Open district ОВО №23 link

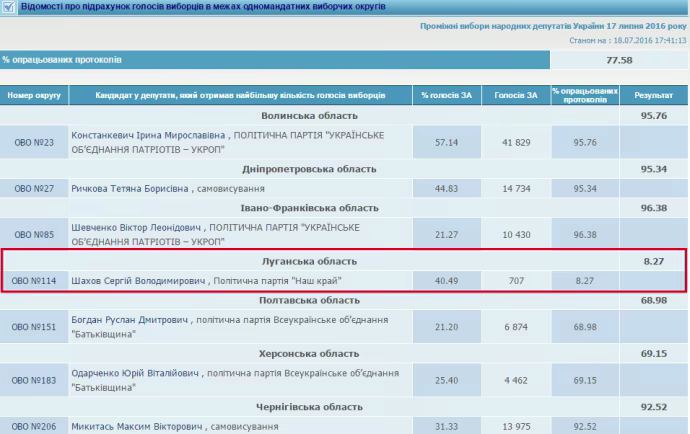34,142
